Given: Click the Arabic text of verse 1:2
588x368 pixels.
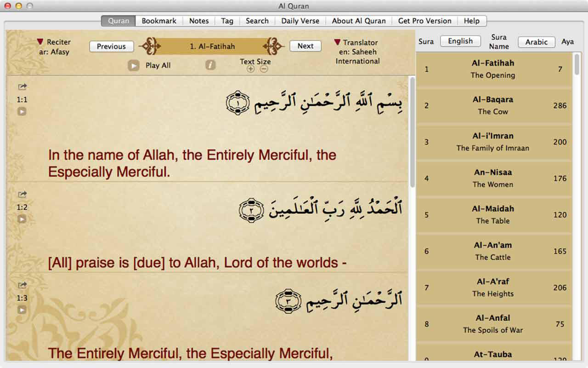Looking at the screenshot, I should [x=321, y=209].
